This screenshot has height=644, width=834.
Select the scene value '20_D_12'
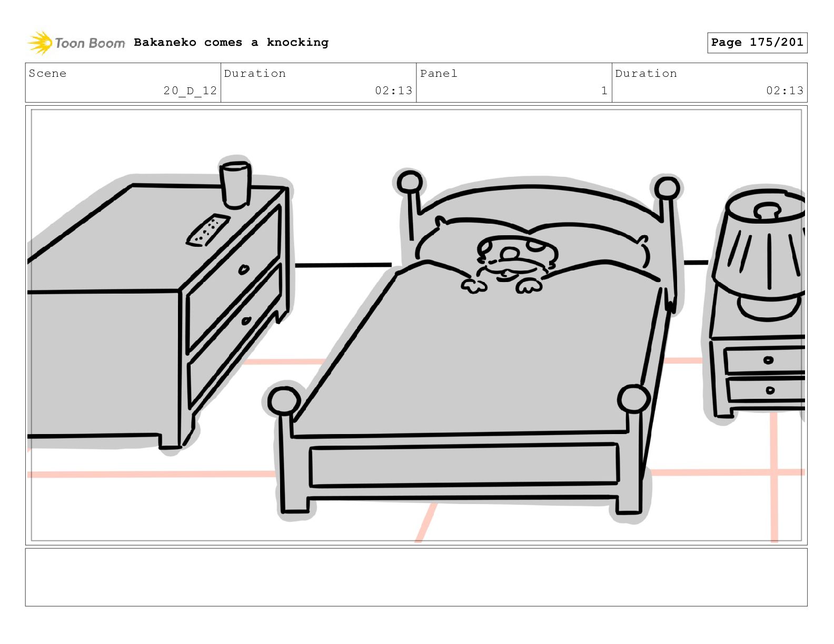point(190,90)
